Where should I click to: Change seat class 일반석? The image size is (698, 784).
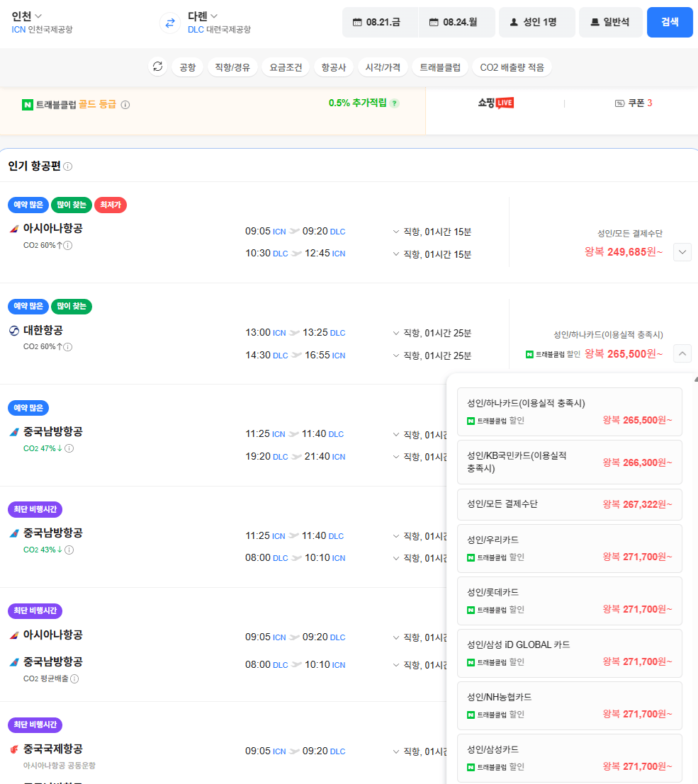pyautogui.click(x=610, y=22)
